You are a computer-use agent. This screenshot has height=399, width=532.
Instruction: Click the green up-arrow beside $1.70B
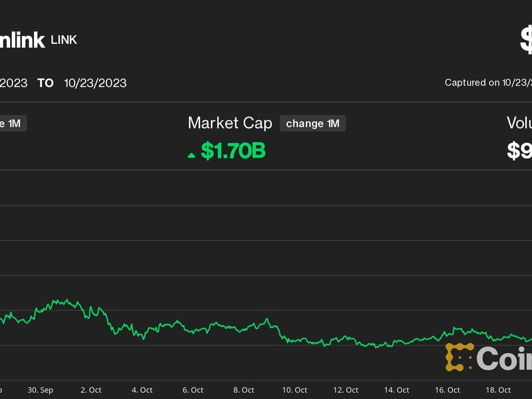pos(192,156)
